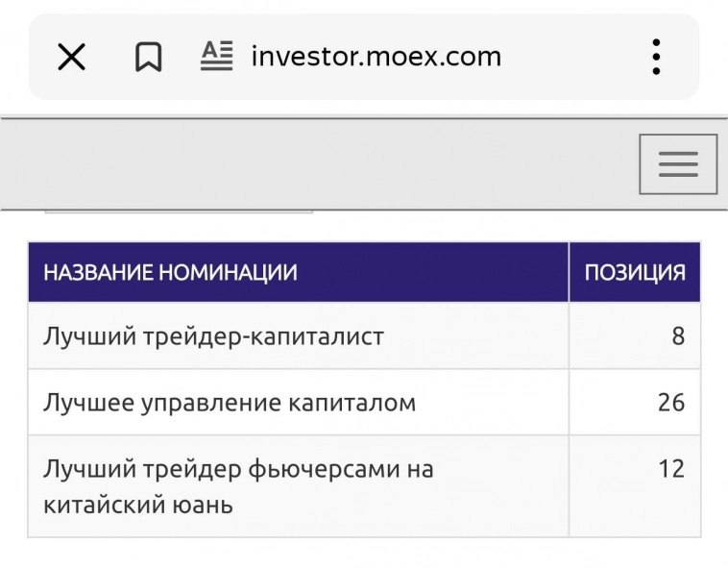Bookmark this page with the bookmark icon
This screenshot has height=568, width=728.
click(148, 58)
